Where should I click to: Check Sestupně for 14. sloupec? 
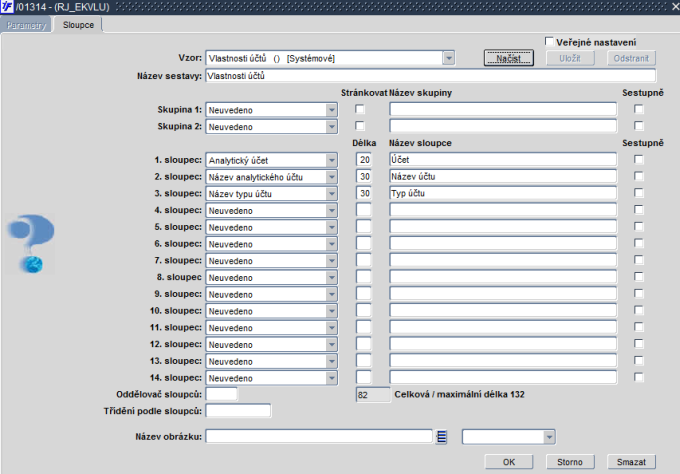(x=638, y=377)
